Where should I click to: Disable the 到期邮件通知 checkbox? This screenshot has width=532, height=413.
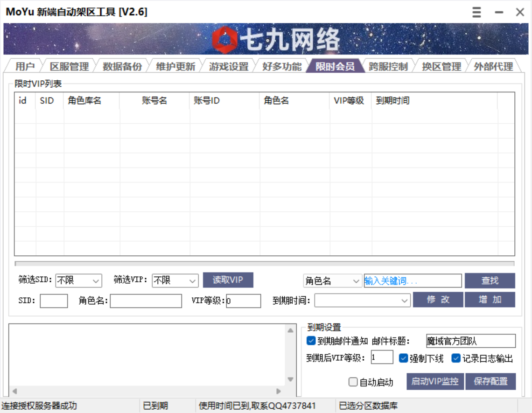(311, 341)
